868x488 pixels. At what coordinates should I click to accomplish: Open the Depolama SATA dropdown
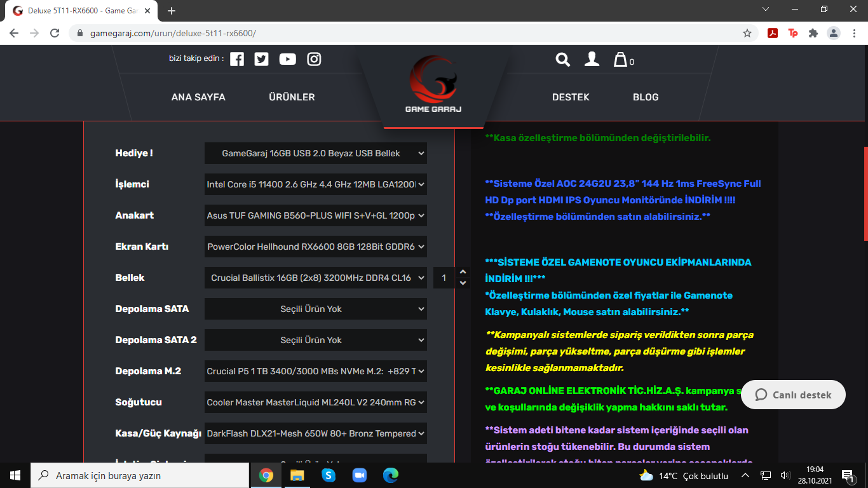point(316,309)
